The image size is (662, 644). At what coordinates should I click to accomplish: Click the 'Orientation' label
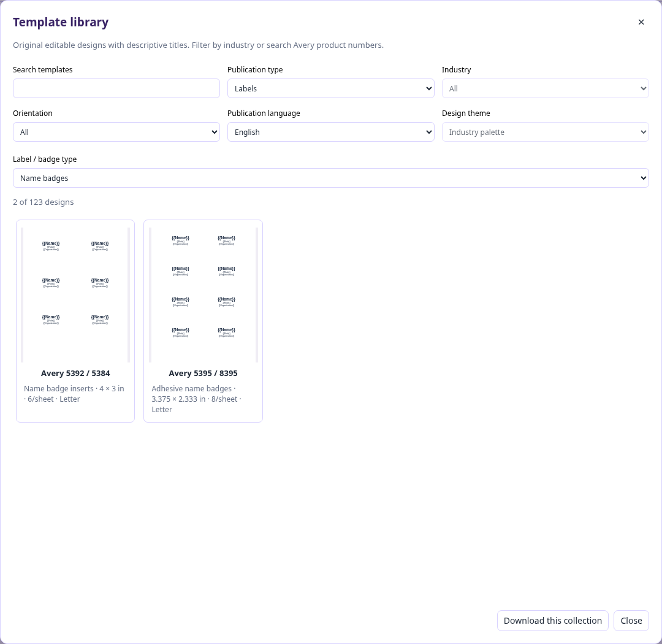pos(32,113)
